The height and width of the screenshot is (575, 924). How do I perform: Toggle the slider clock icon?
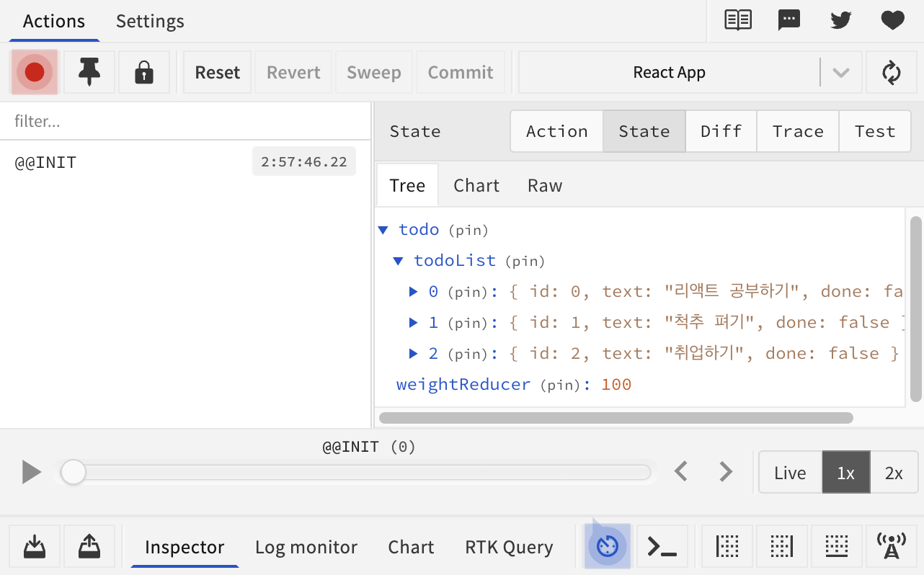(608, 546)
